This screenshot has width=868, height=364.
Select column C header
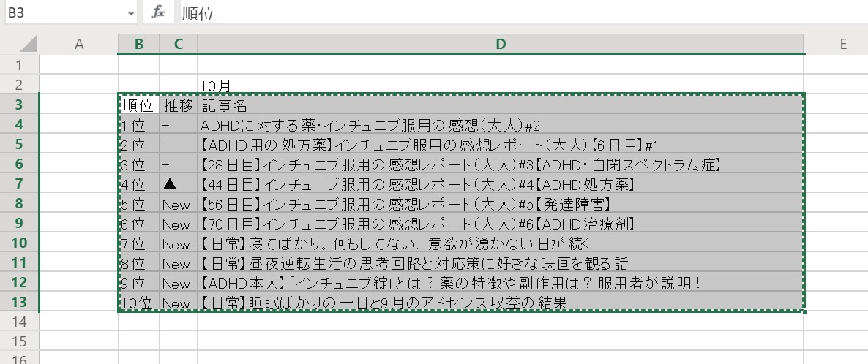[179, 45]
